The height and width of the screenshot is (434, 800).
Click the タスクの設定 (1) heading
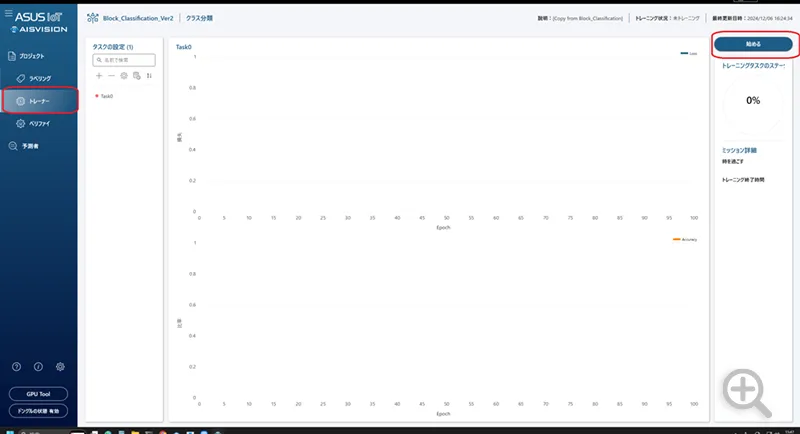point(113,47)
